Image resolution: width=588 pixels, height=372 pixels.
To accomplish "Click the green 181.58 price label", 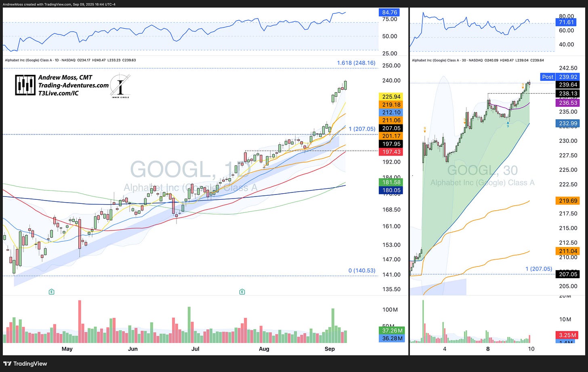I will 391,182.
